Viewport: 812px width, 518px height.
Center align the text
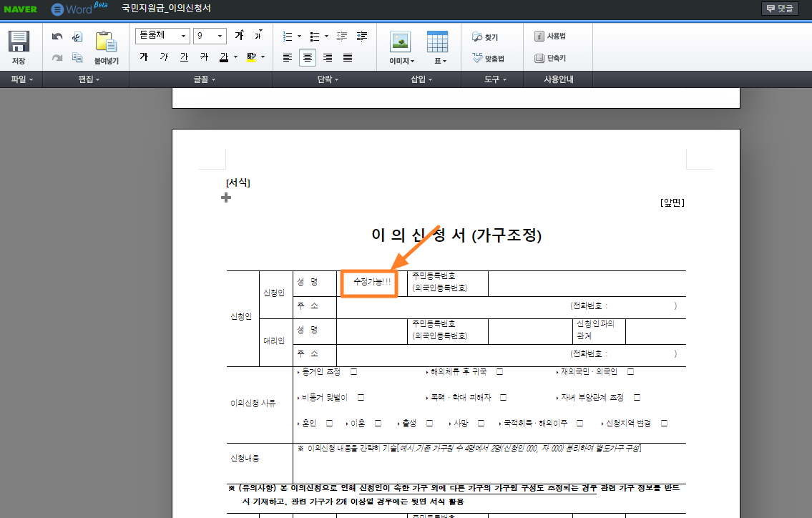pos(308,57)
